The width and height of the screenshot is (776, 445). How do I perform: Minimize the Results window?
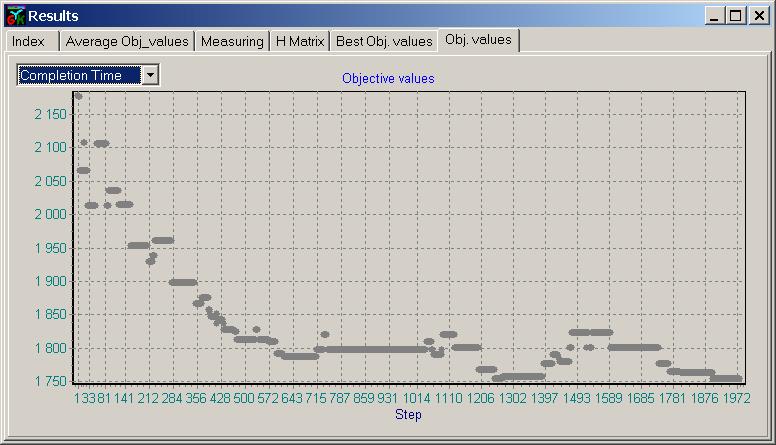coord(714,16)
